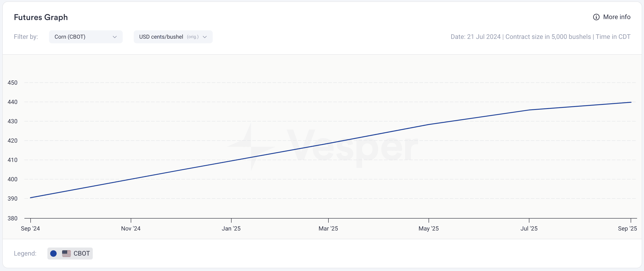Click the Jul '25 axis tick label

[529, 228]
